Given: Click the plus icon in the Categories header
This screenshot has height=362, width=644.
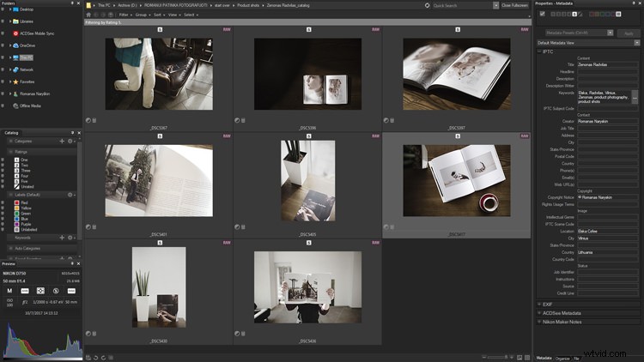Looking at the screenshot, I should (x=62, y=142).
